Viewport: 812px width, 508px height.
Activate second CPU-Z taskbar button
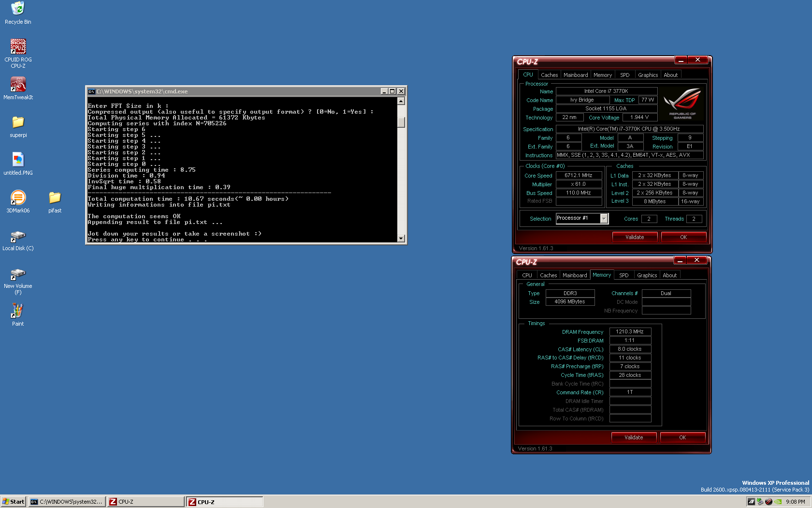pyautogui.click(x=225, y=502)
